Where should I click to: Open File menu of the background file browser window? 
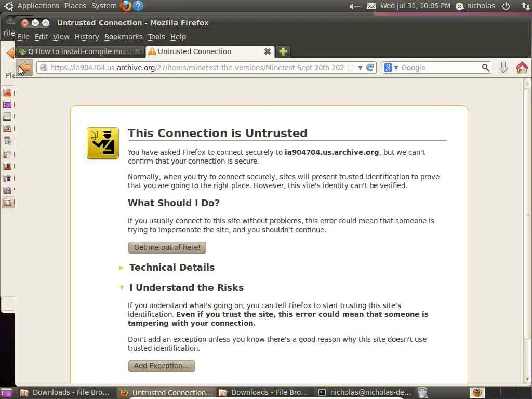(8, 33)
